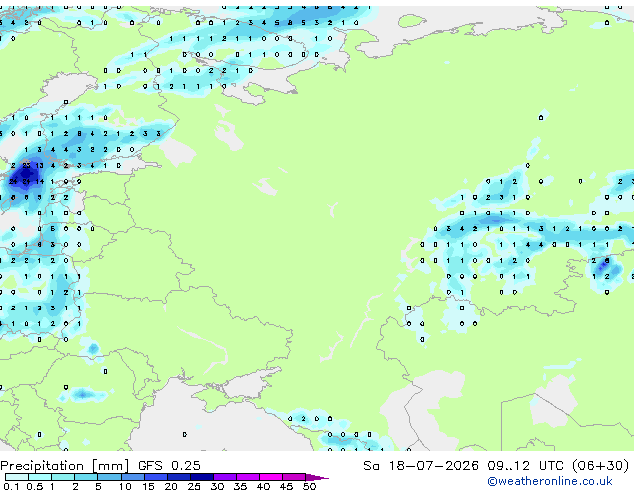
Task: Select the 10–15 mm legend swatch
Action: [x=133, y=477]
